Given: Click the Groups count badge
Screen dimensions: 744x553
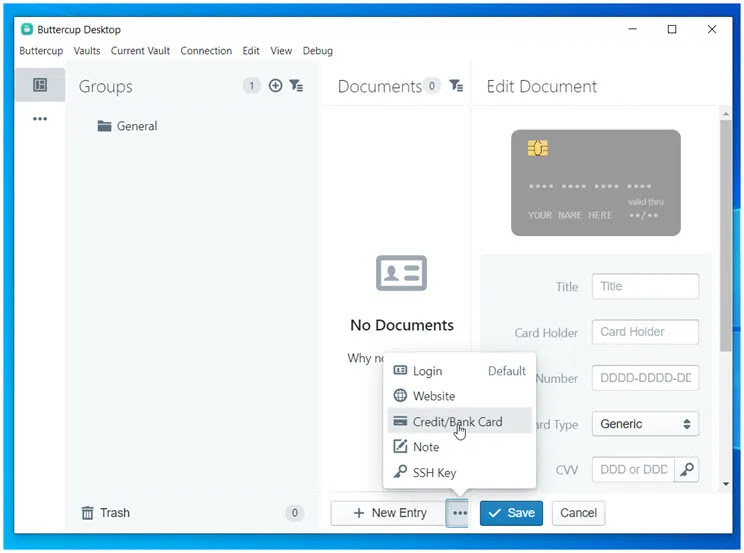Looking at the screenshot, I should (251, 86).
